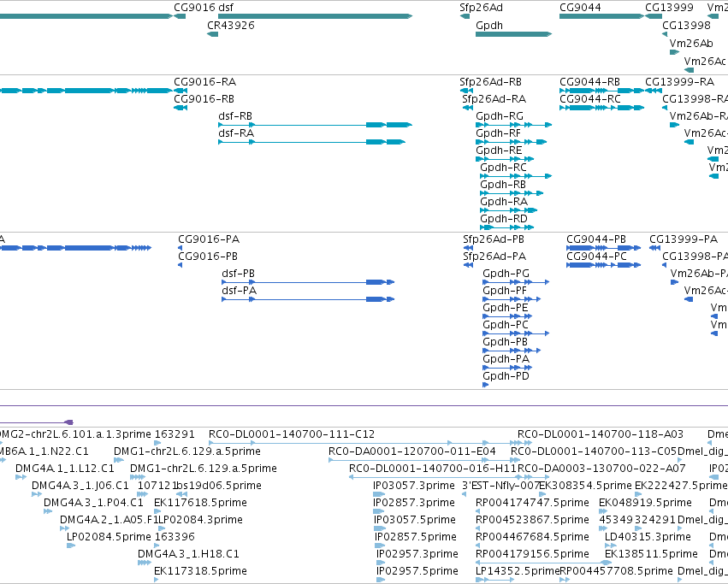Click EST RC0-DL0001-140700-113-C05
The image size is (728, 584).
click(594, 451)
